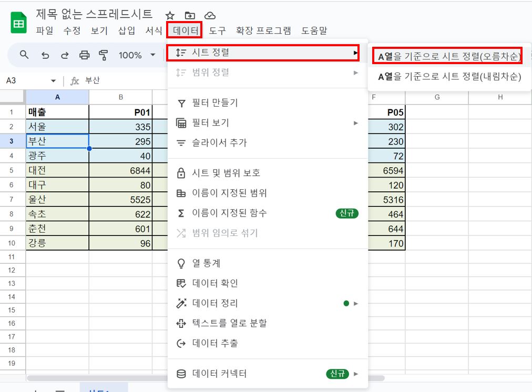The width and height of the screenshot is (532, 392).
Task: Click the search icon in toolbar
Action: click(25, 55)
